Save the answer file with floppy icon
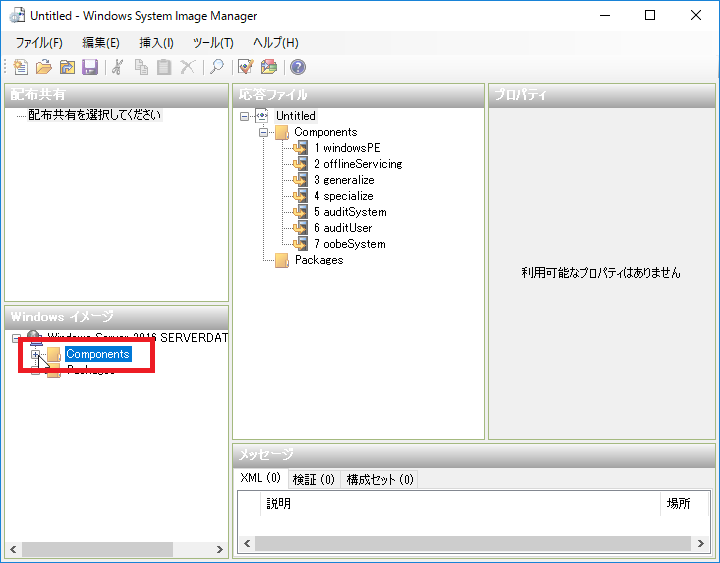 coord(90,67)
